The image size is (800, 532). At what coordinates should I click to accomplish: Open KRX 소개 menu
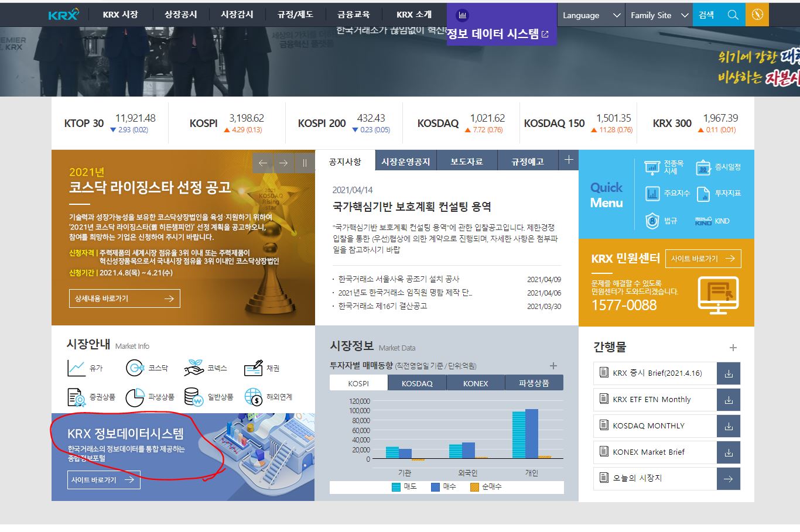tap(414, 15)
